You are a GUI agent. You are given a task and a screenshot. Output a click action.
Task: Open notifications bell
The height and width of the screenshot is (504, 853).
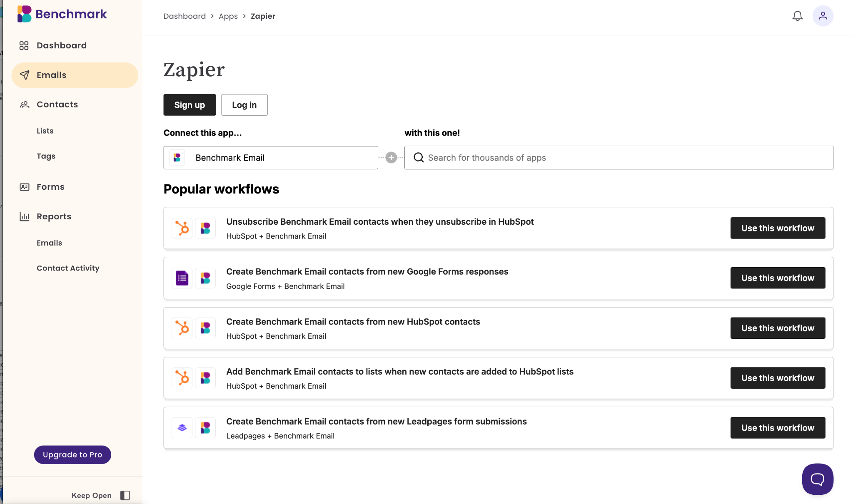click(x=797, y=16)
